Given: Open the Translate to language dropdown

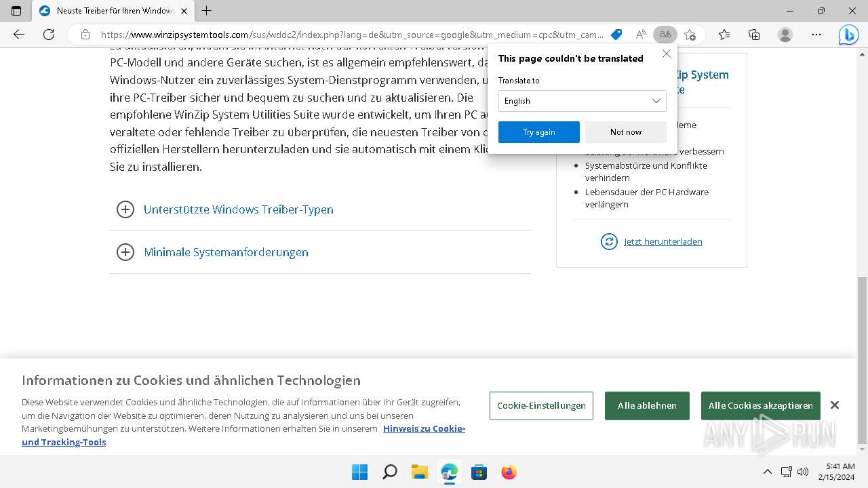Looking at the screenshot, I should point(583,101).
